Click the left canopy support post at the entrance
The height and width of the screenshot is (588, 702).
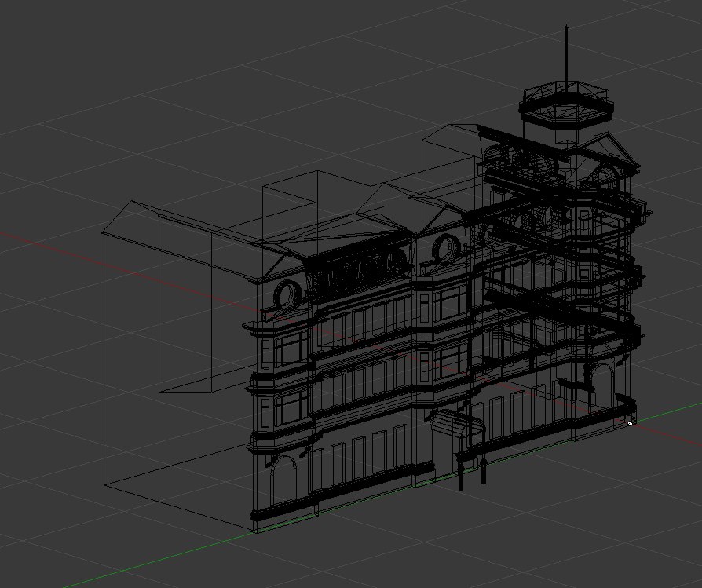(x=462, y=474)
